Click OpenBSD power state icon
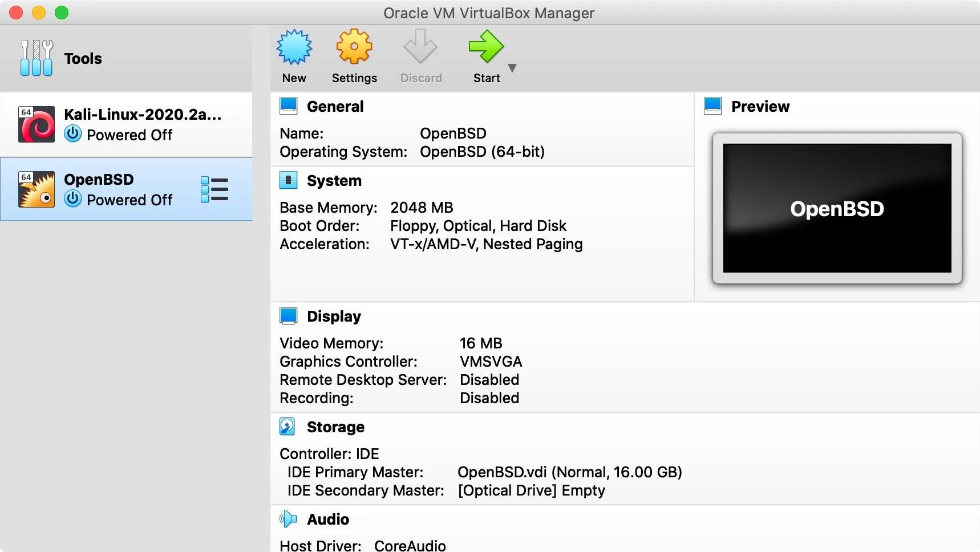 (73, 199)
